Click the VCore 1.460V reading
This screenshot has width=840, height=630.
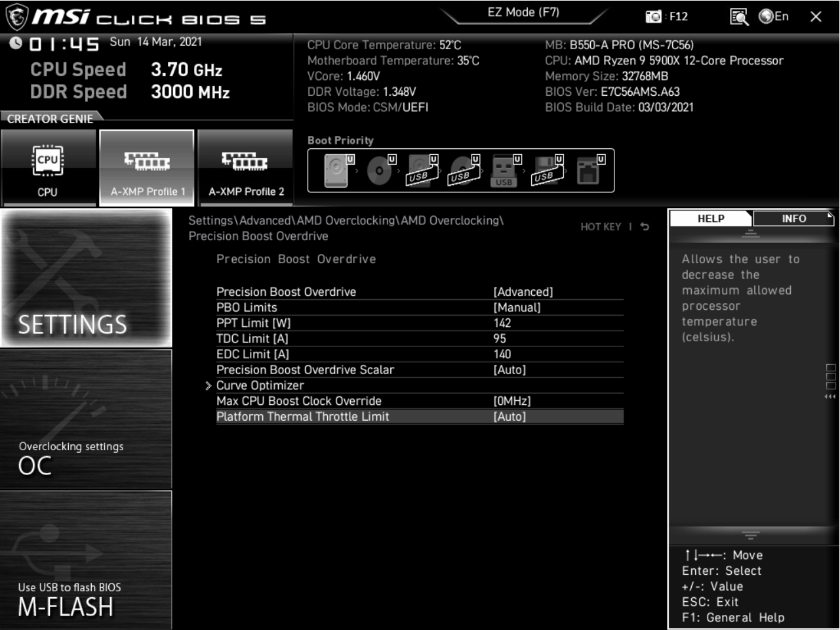[x=344, y=76]
